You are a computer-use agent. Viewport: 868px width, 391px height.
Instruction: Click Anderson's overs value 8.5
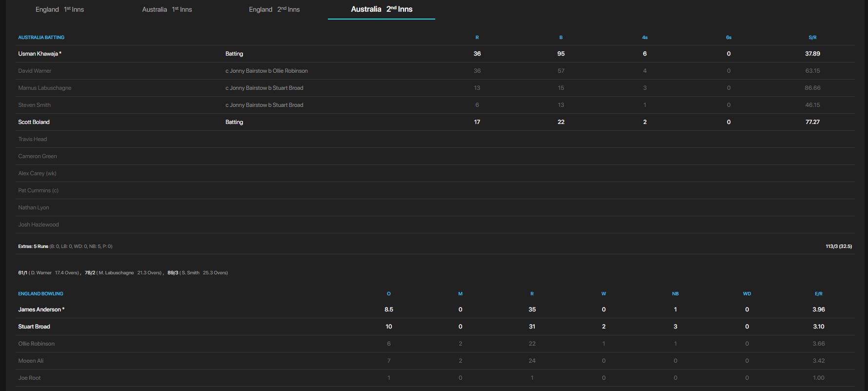pos(389,309)
